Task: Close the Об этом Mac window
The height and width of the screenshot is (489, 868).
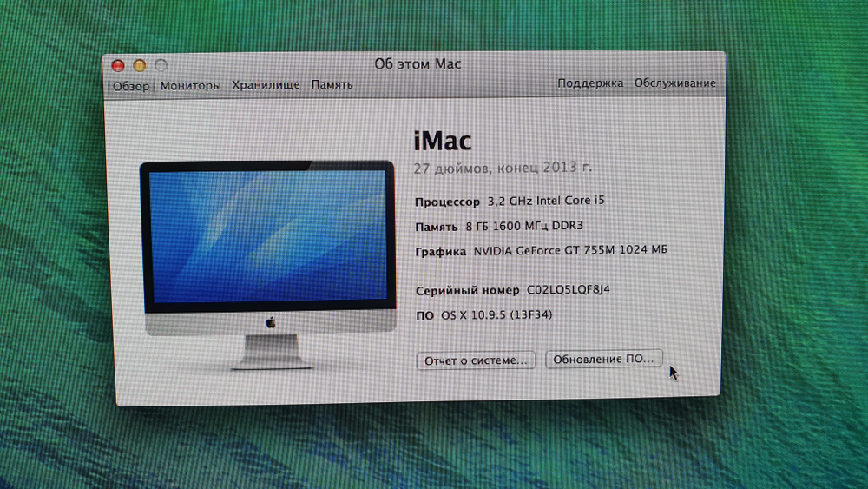Action: click(x=118, y=66)
